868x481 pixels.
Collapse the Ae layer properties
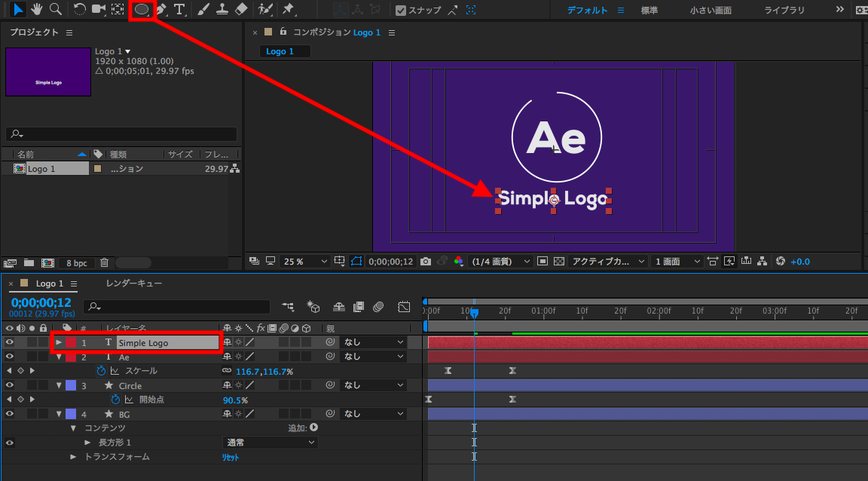pyautogui.click(x=59, y=357)
